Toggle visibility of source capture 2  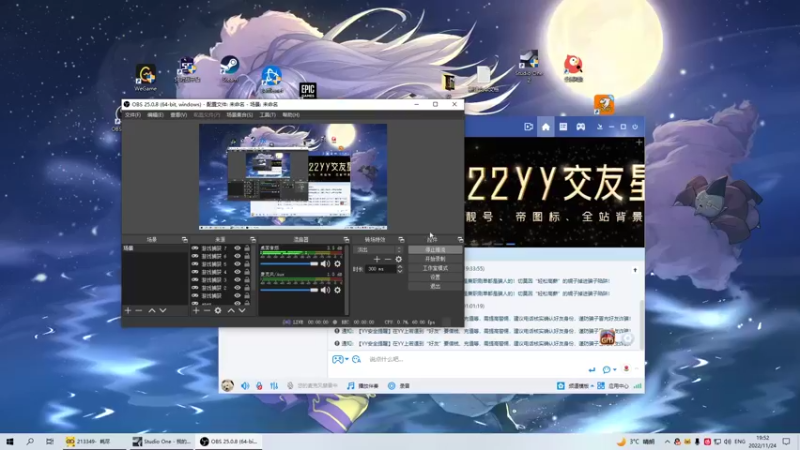237,288
